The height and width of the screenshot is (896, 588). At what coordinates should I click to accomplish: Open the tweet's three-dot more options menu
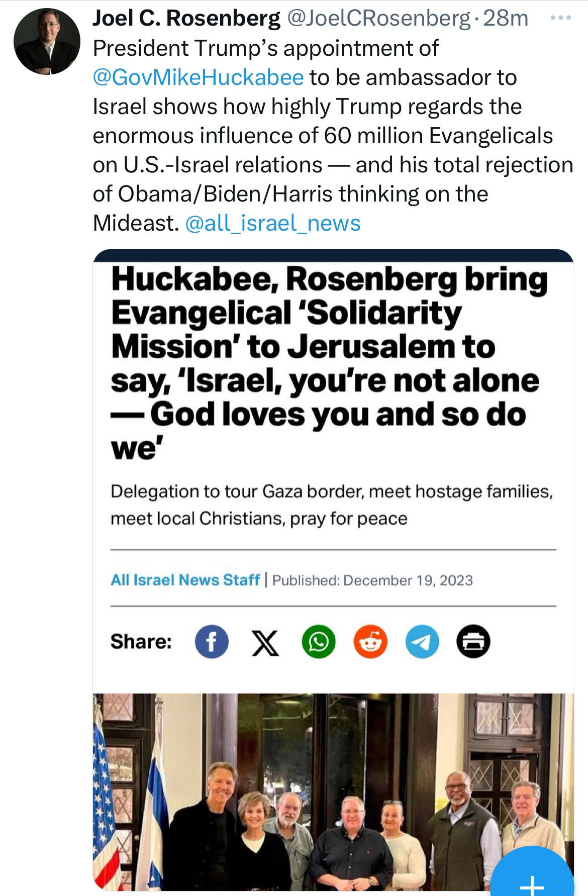pos(560,19)
